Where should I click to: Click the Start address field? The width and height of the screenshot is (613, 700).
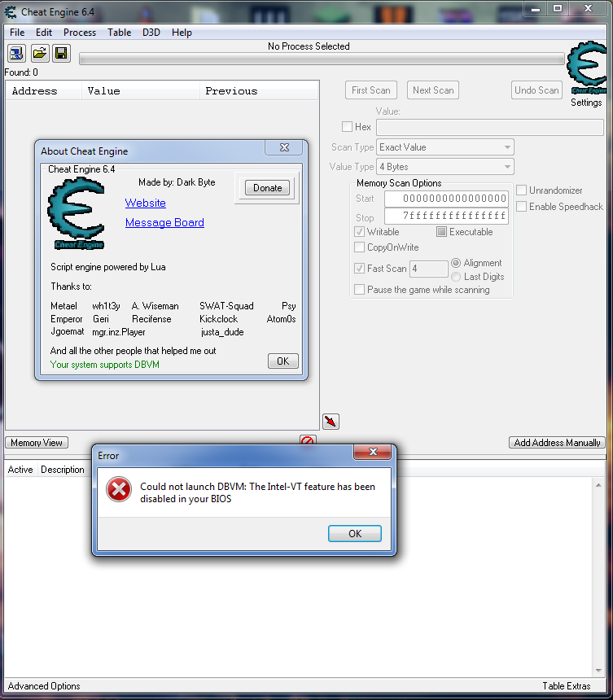[446, 199]
